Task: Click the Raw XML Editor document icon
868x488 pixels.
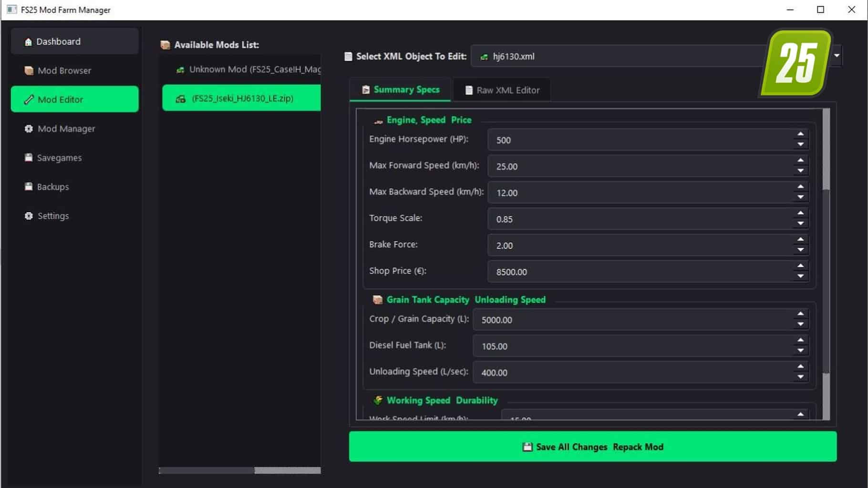Action: [469, 90]
